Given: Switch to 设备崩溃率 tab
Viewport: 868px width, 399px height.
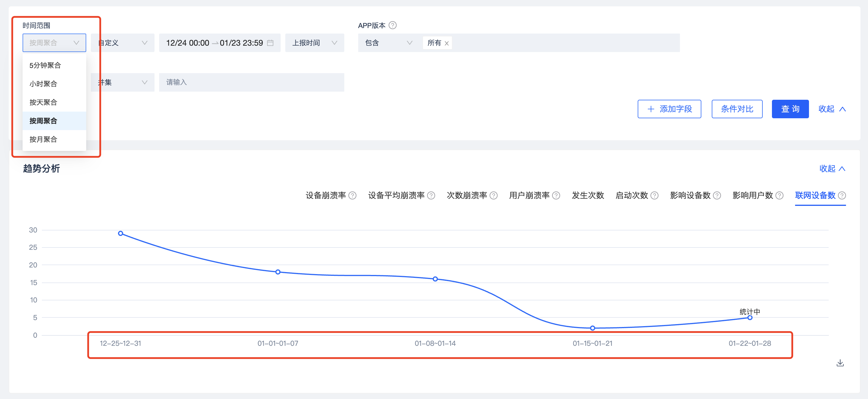Looking at the screenshot, I should [325, 195].
